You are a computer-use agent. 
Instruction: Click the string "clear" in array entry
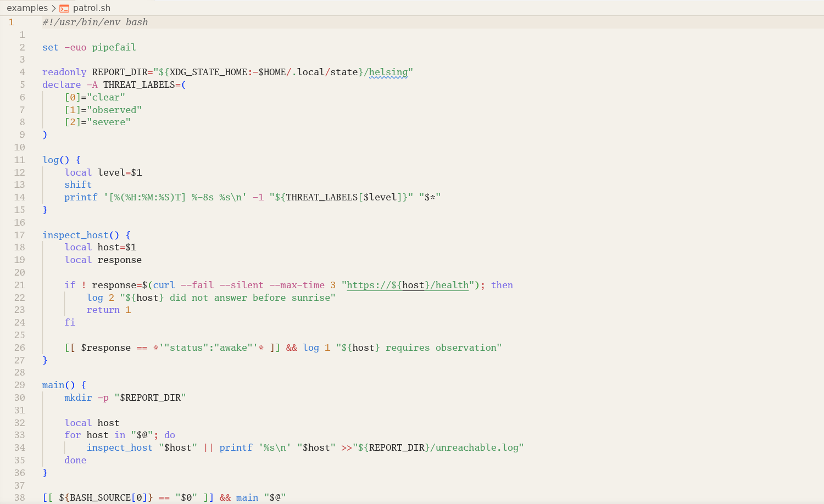point(106,97)
